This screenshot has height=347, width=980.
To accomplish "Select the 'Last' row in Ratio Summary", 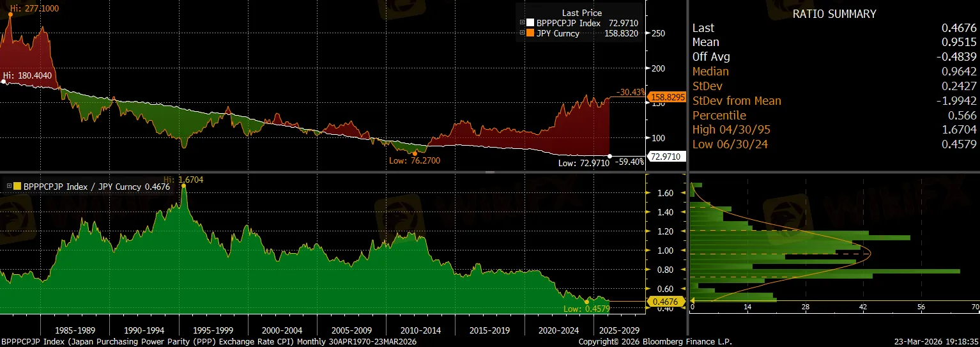I will tap(834, 28).
